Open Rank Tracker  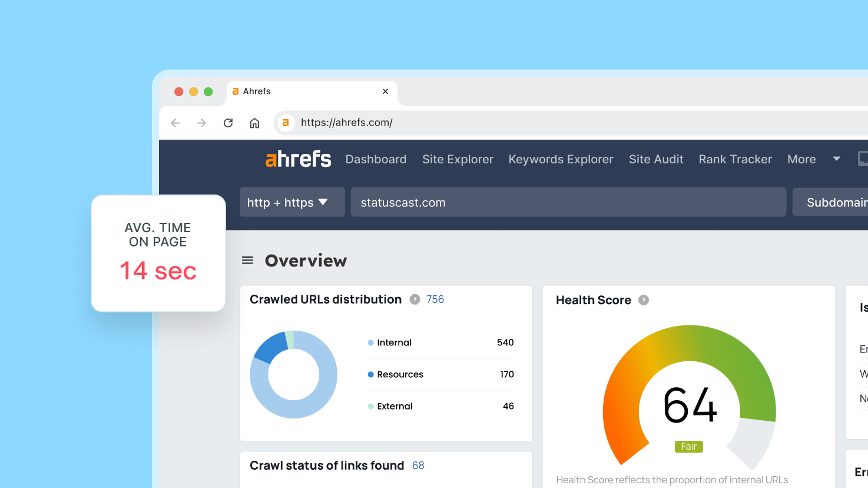(735, 159)
